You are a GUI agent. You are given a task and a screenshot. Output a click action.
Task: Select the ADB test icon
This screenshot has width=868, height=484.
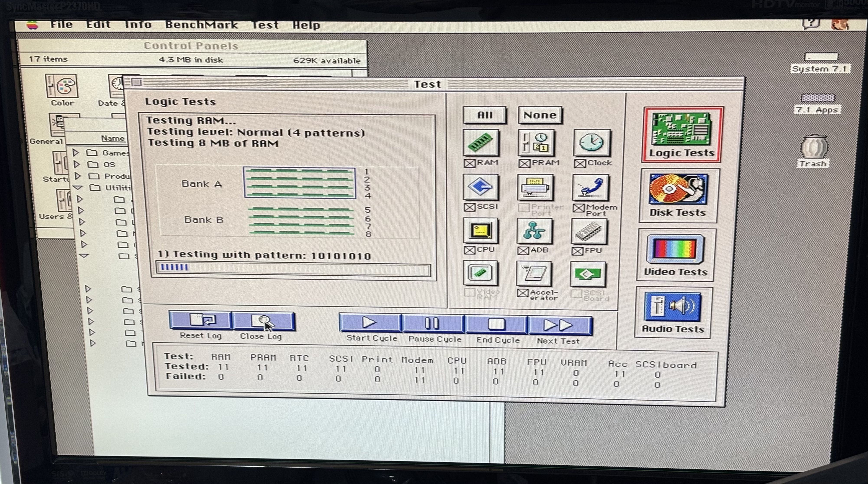click(x=535, y=231)
